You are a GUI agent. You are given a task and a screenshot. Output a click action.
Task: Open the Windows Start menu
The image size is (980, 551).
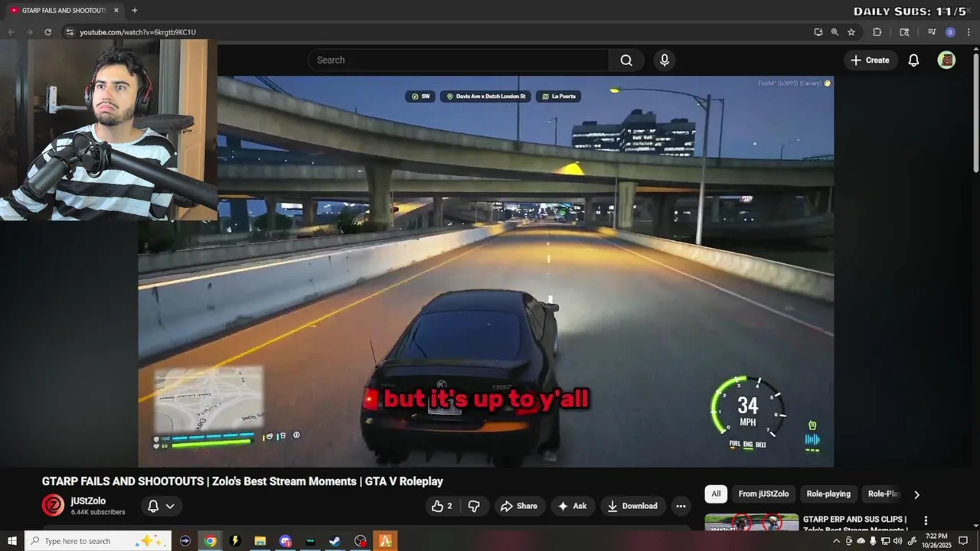point(11,541)
